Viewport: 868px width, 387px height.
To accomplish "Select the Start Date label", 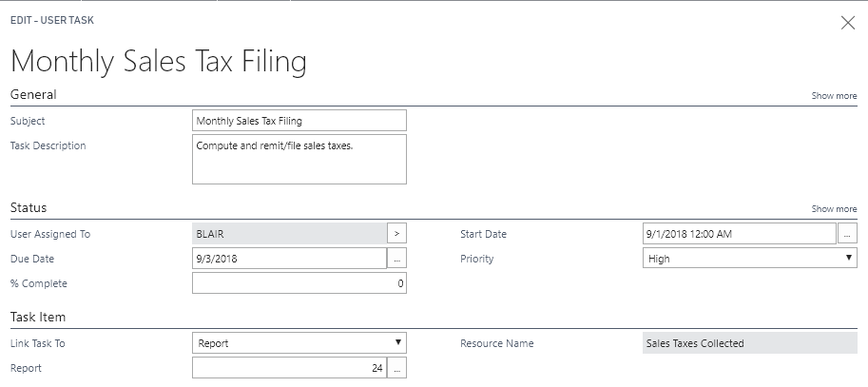I will coord(483,234).
